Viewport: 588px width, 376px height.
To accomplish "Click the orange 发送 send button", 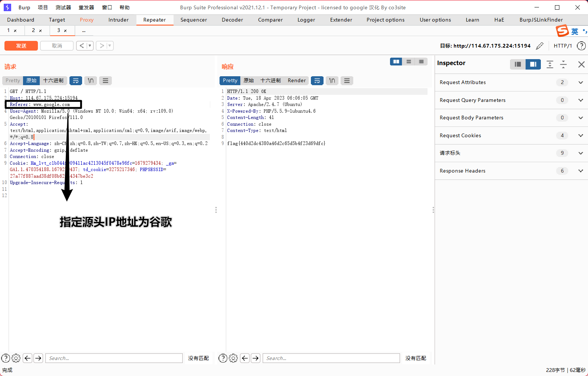I will [21, 46].
